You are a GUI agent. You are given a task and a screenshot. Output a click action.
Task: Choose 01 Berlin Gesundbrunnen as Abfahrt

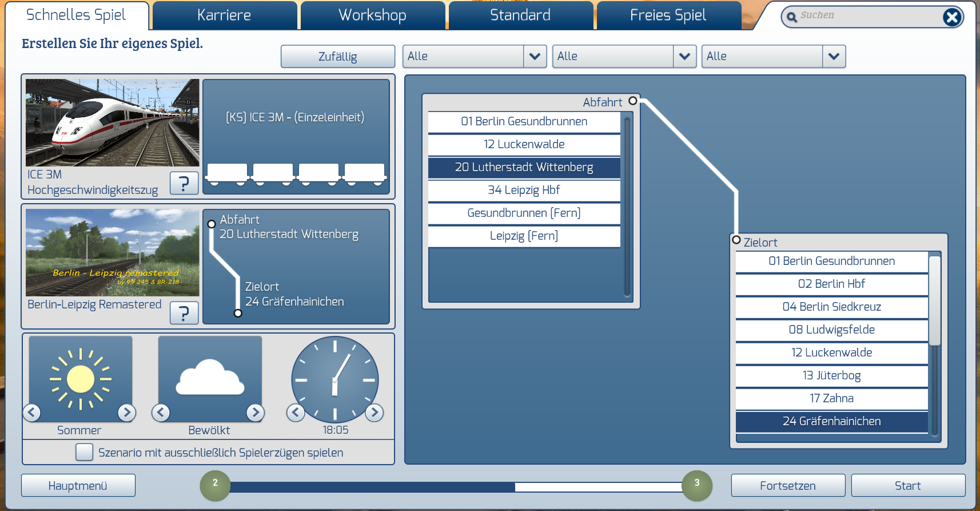point(524,121)
